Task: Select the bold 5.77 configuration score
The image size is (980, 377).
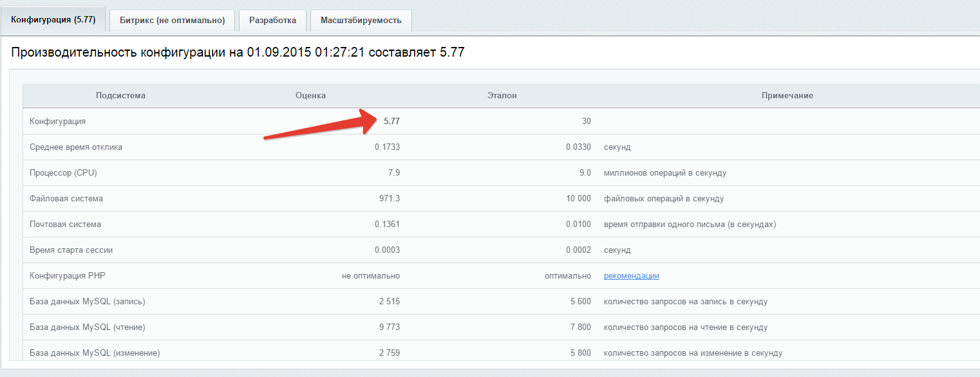Action: (x=391, y=121)
